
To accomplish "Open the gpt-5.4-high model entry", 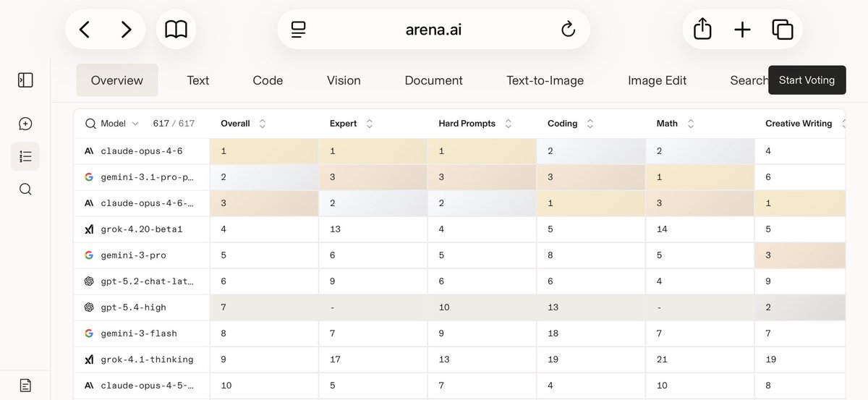I will (x=133, y=307).
